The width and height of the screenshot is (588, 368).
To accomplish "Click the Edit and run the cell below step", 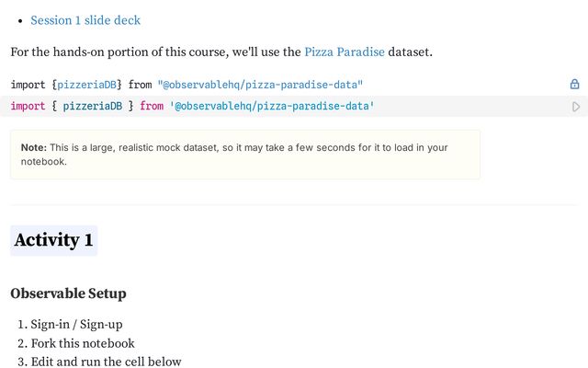I will (x=107, y=362).
